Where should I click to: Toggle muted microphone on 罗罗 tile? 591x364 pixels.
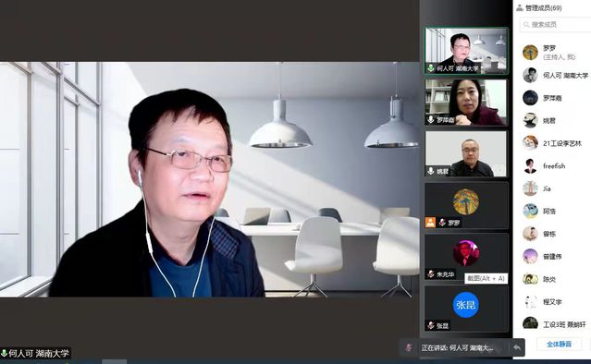pos(442,223)
